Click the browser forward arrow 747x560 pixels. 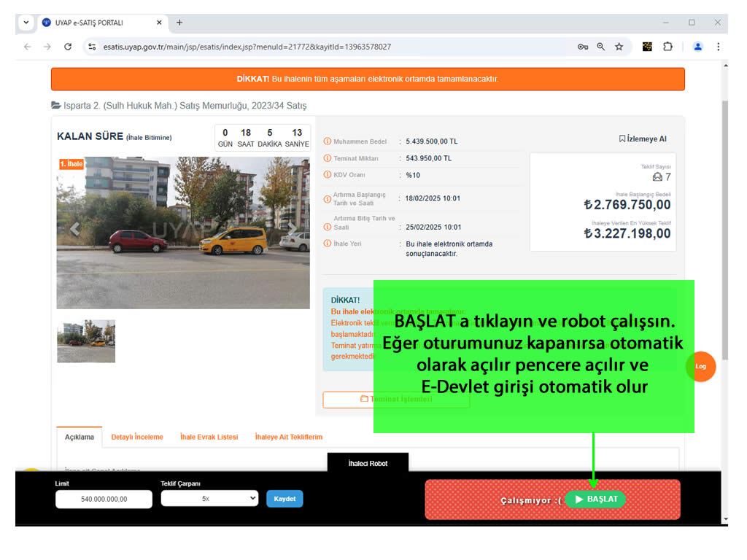(47, 47)
